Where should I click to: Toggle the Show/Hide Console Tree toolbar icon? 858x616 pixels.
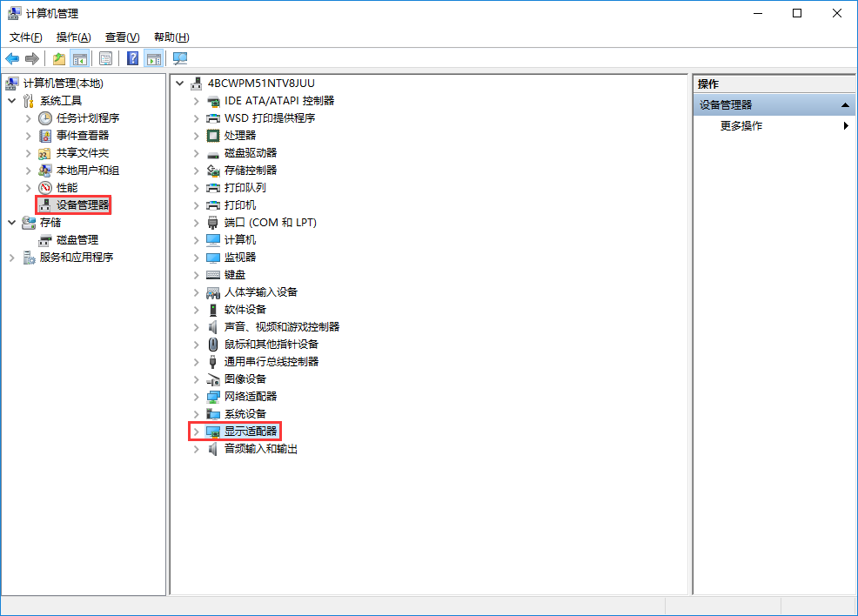click(79, 58)
